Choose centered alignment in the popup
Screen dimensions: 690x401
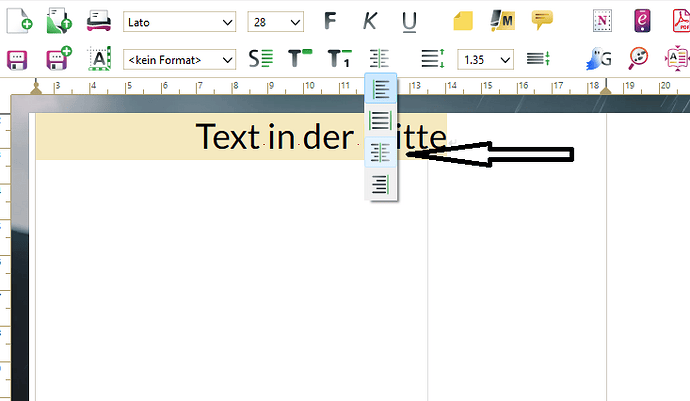[381, 152]
